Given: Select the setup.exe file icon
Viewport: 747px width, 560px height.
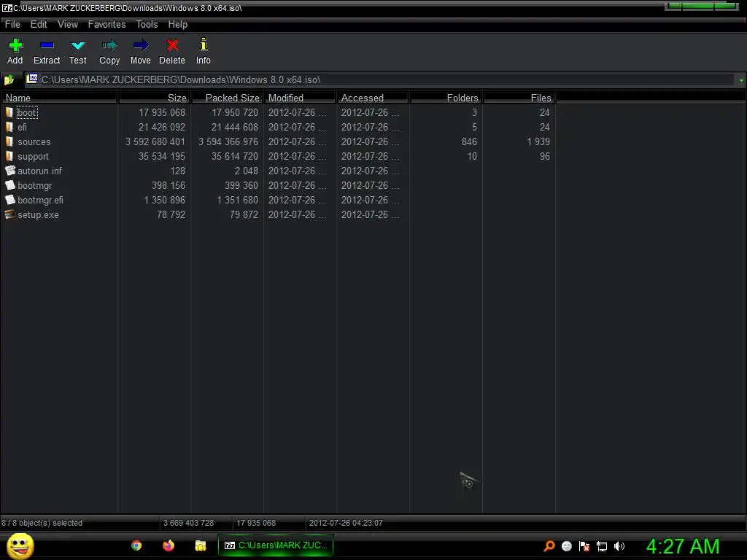Looking at the screenshot, I should click(10, 215).
